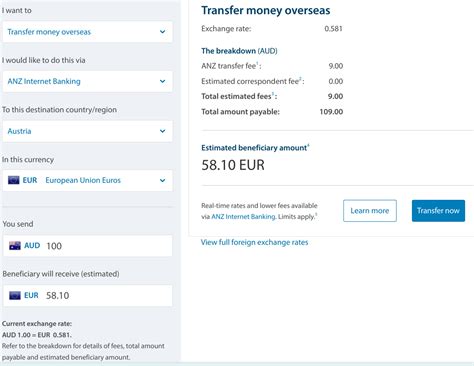Click the beneficiary EUR 58.10 amount field

88,296
